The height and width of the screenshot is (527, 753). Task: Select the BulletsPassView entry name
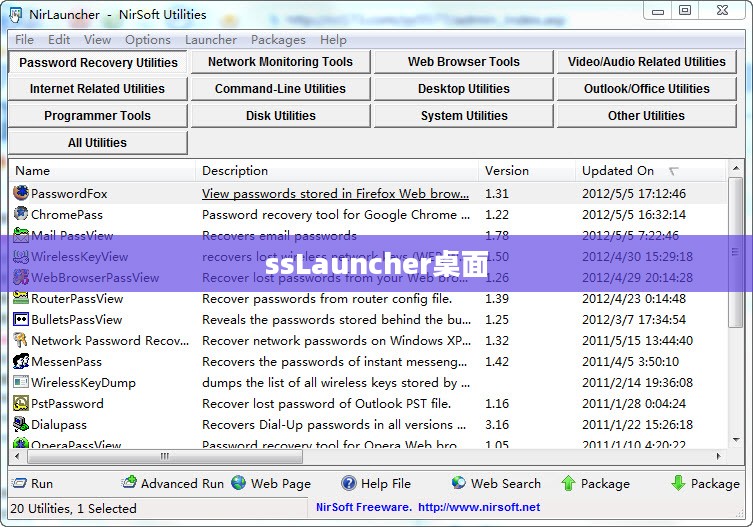coord(76,319)
